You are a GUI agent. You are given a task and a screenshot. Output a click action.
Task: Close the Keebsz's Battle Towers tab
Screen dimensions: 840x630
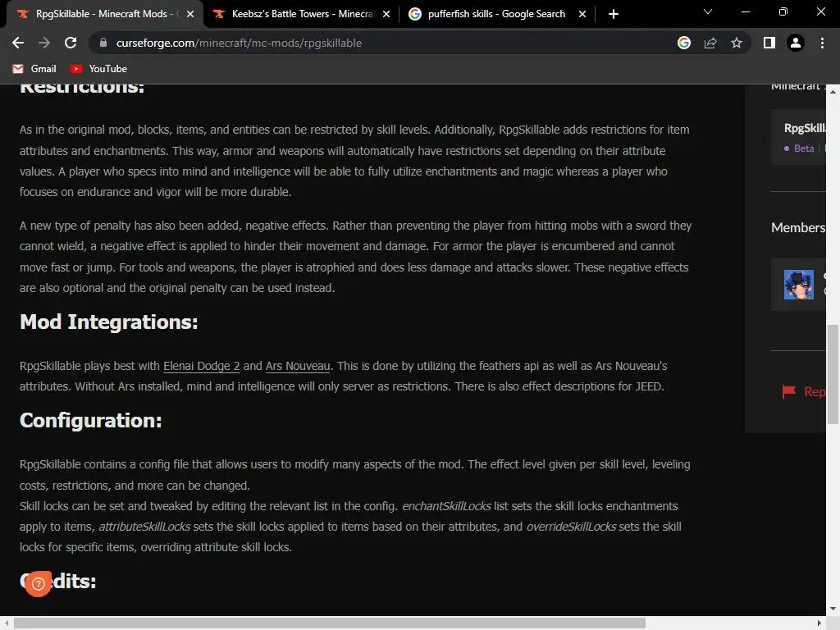[386, 14]
